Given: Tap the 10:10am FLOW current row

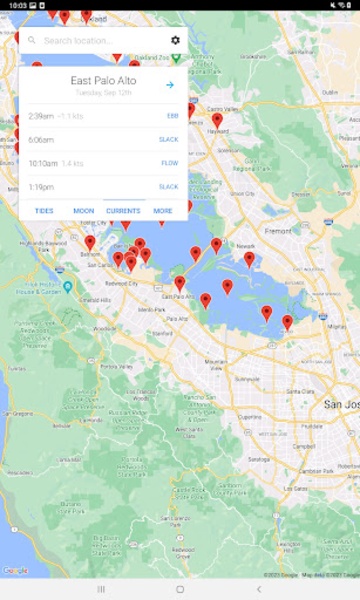Looking at the screenshot, I should click(103, 163).
